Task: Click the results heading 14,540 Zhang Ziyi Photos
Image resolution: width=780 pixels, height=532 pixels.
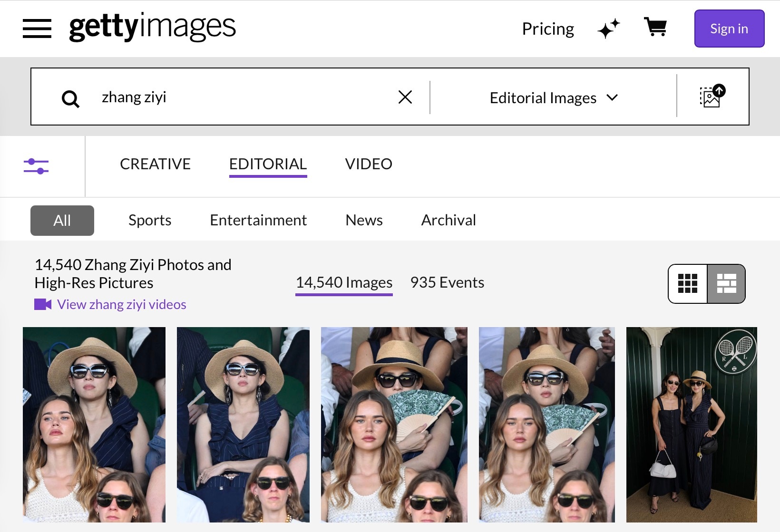Action: coord(133,274)
